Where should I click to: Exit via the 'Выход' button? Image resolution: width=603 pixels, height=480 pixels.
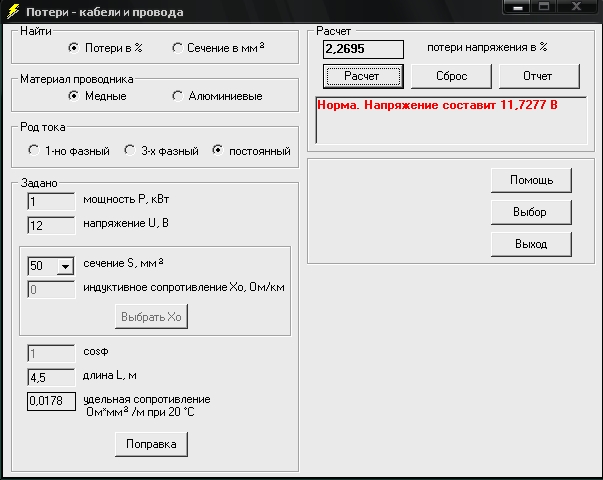click(x=530, y=244)
